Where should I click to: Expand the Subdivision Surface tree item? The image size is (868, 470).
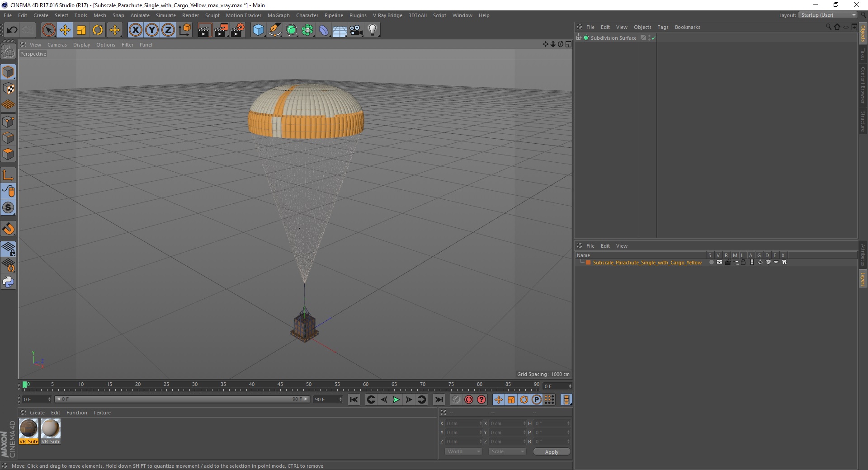(579, 38)
